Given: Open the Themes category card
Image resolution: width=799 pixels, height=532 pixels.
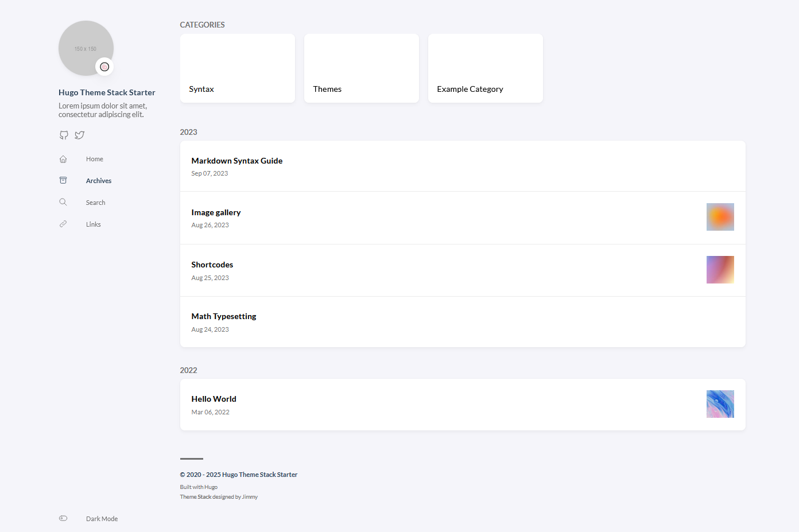Looking at the screenshot, I should (x=361, y=68).
